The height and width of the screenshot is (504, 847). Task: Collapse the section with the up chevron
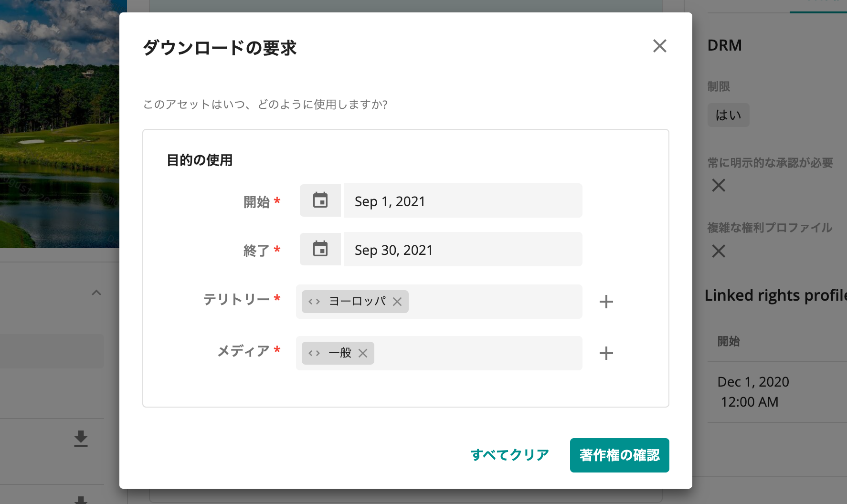click(96, 293)
